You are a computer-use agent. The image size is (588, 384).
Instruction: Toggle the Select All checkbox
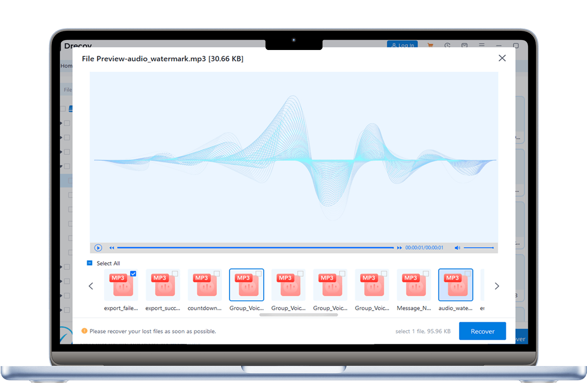(x=90, y=263)
